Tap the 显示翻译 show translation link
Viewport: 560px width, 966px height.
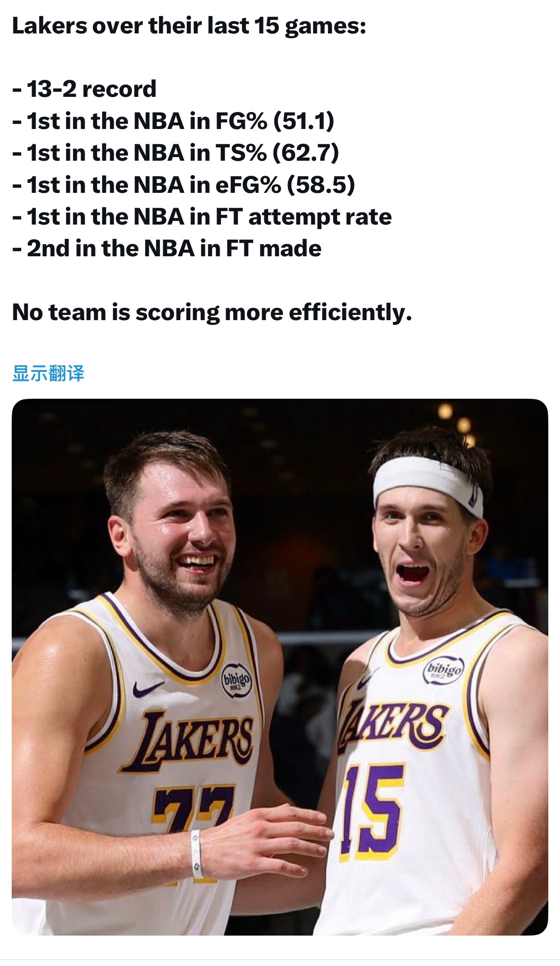[x=48, y=373]
